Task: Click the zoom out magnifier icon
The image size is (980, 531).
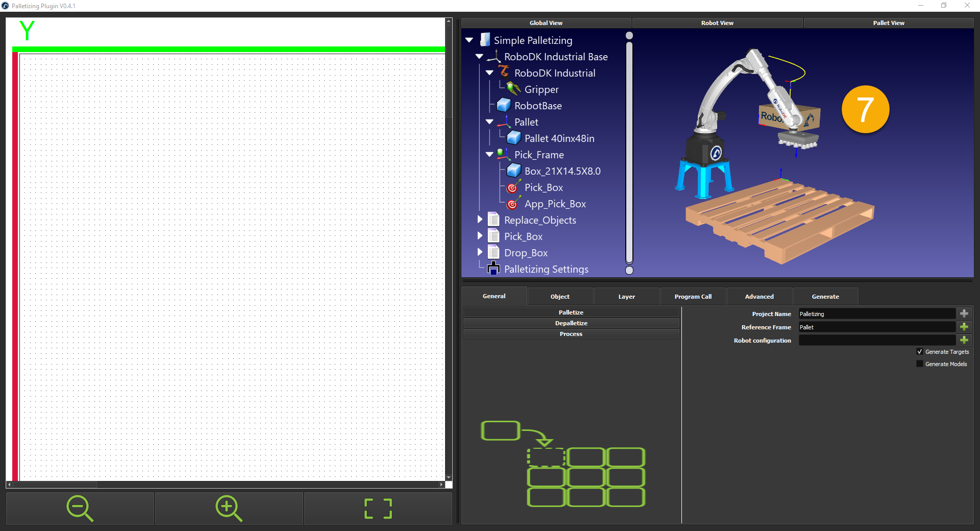Action: pos(80,509)
